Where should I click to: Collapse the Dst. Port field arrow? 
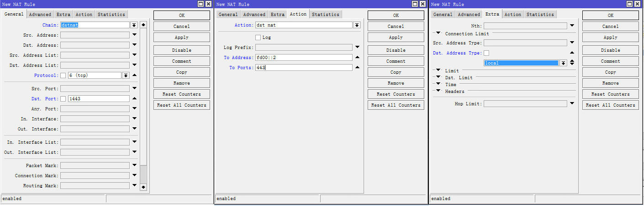click(x=134, y=98)
